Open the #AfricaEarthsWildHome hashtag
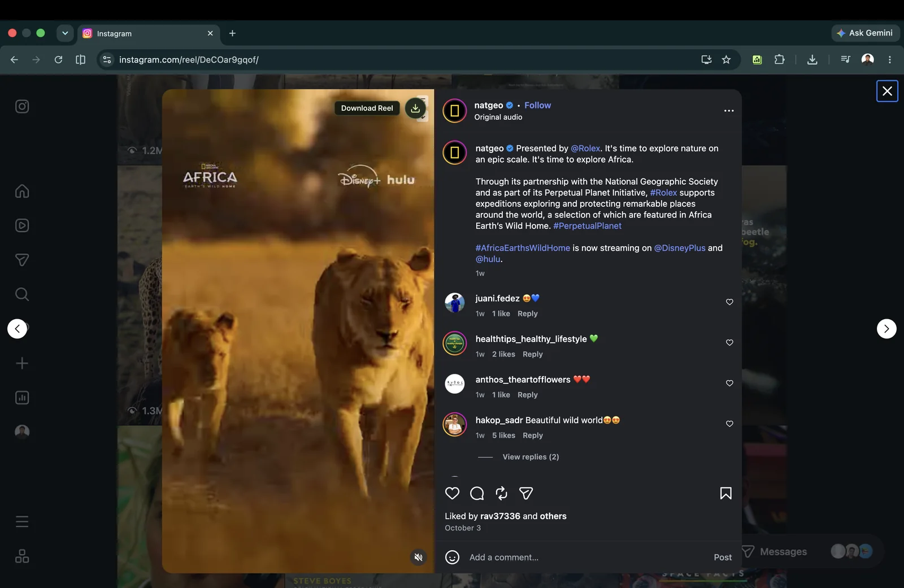 [x=523, y=248]
